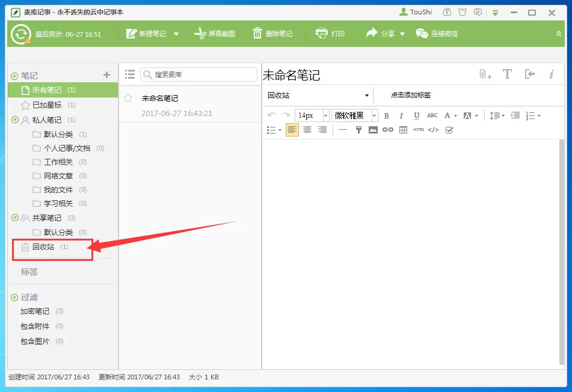Open the 网络文章 folder

pos(60,176)
